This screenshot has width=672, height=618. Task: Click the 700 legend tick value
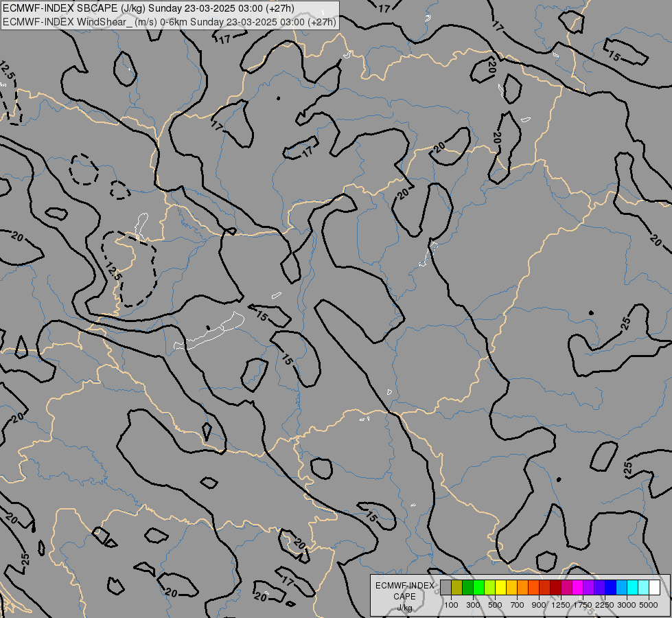[x=518, y=605]
